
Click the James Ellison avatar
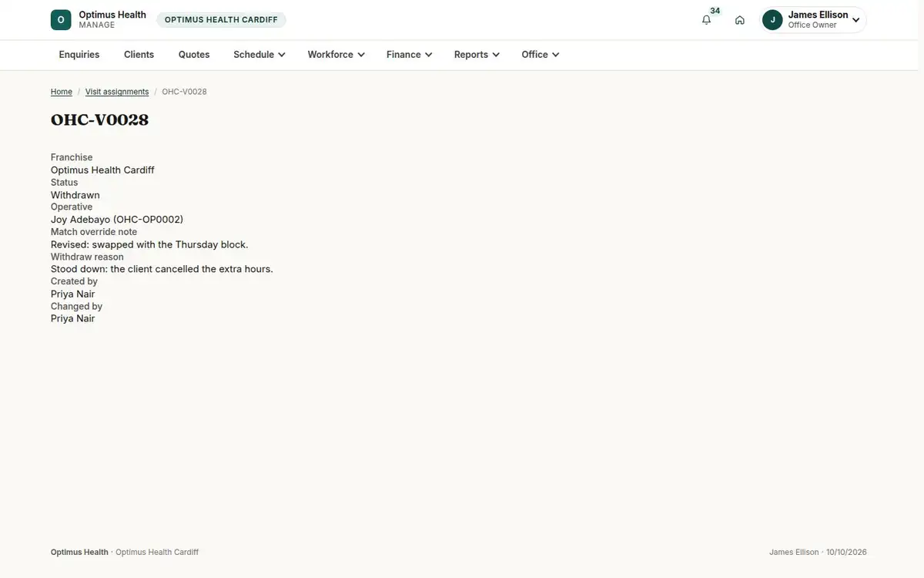[772, 20]
